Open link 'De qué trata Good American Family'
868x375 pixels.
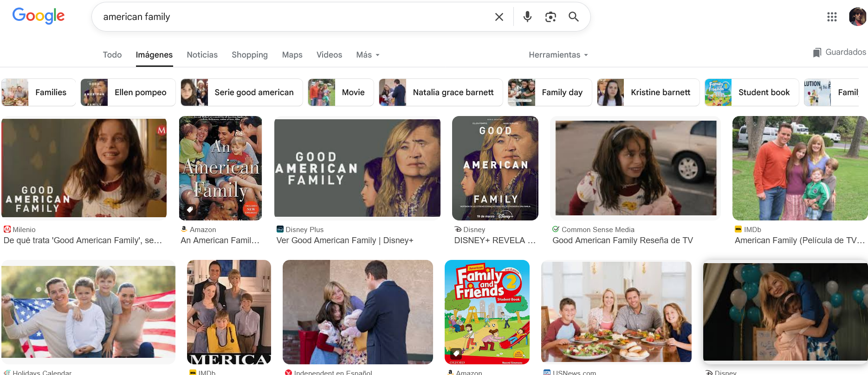[x=83, y=240]
